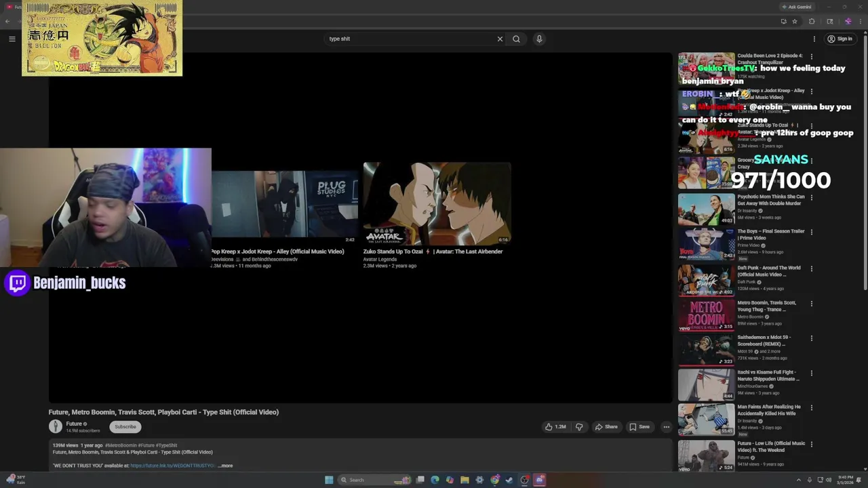Sign in to YouTube

pos(840,39)
